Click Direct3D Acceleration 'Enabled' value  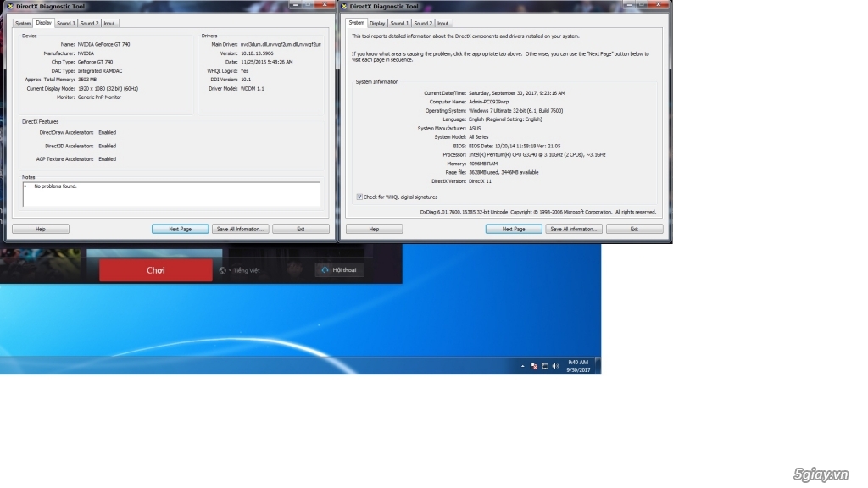[x=108, y=146]
